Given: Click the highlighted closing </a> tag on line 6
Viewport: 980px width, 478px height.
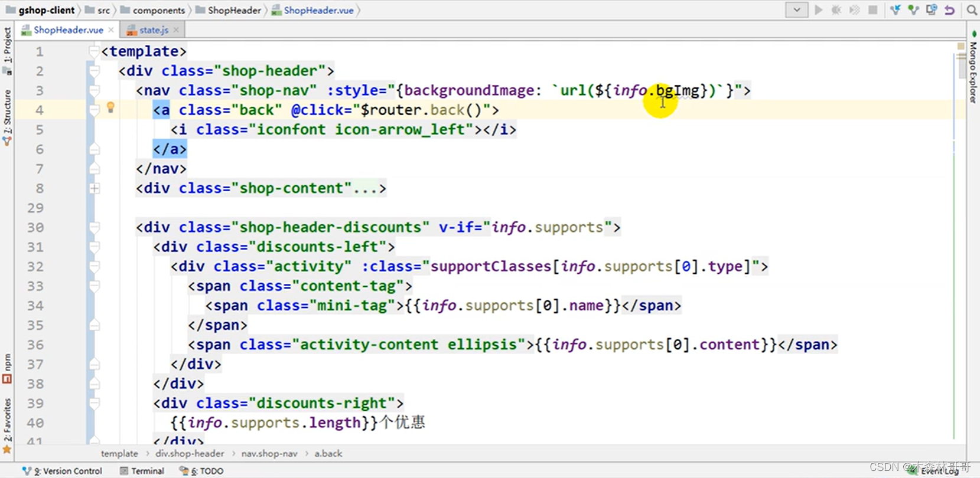Looking at the screenshot, I should pos(170,149).
